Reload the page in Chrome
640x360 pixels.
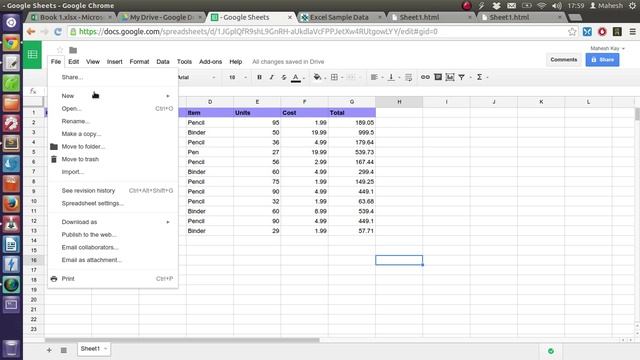[58, 31]
